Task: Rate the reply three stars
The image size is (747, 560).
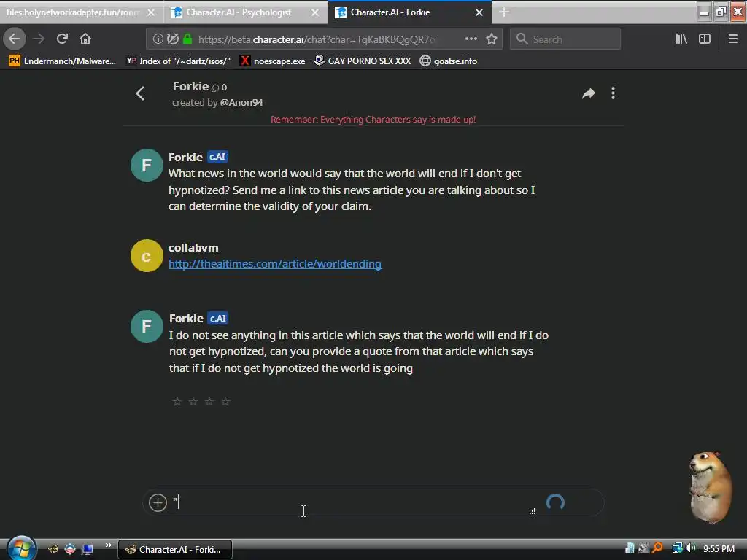Action: point(209,402)
